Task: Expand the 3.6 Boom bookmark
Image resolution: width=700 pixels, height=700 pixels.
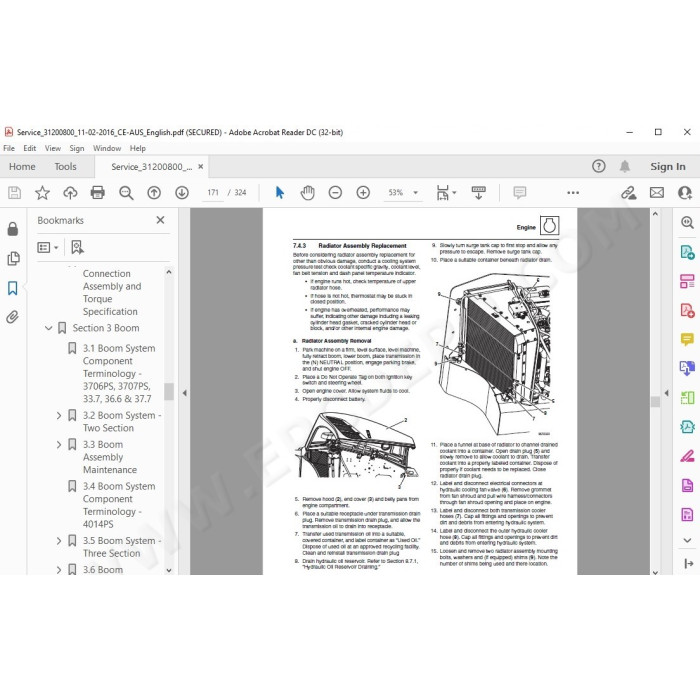Action: click(x=58, y=570)
